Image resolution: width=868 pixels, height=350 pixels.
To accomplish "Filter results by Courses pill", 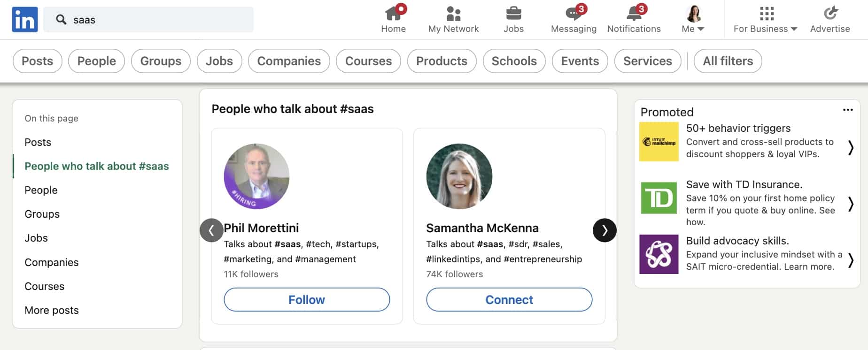I will coord(368,61).
